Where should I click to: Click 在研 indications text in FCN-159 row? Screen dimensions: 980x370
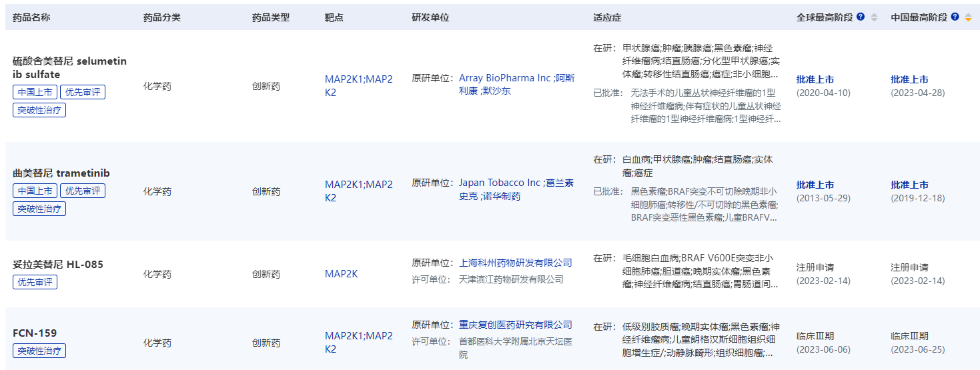[701, 339]
